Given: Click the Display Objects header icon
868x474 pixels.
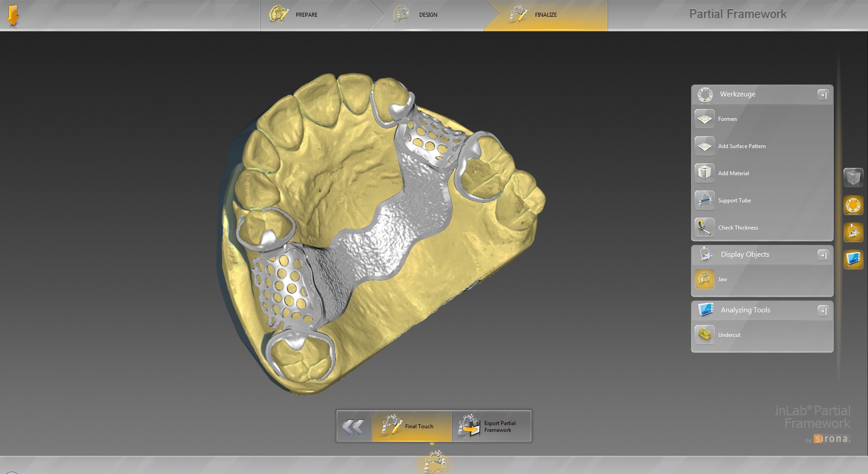Looking at the screenshot, I should 706,254.
